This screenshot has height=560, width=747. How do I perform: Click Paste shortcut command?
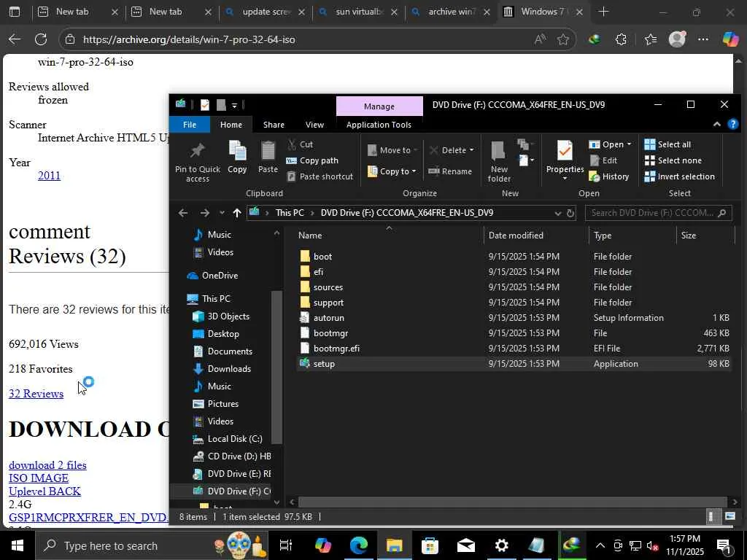[320, 176]
